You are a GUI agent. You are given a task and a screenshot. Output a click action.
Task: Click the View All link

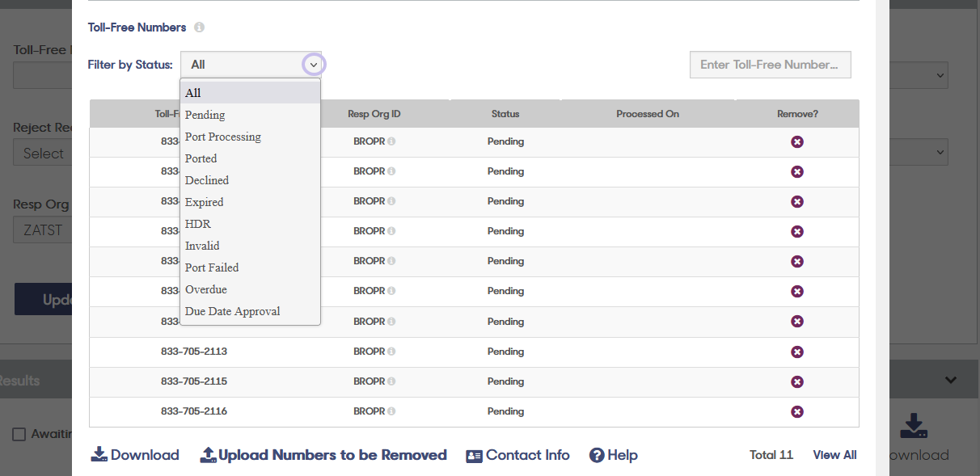(834, 454)
